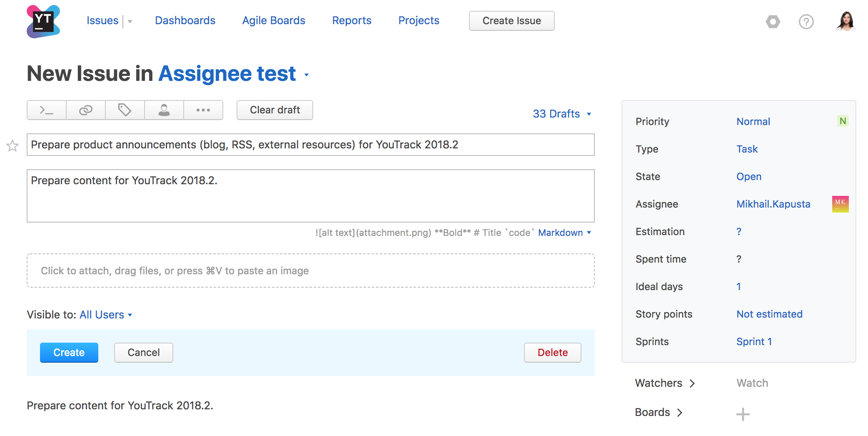
Task: Open the settings hexagon icon
Action: point(773,21)
